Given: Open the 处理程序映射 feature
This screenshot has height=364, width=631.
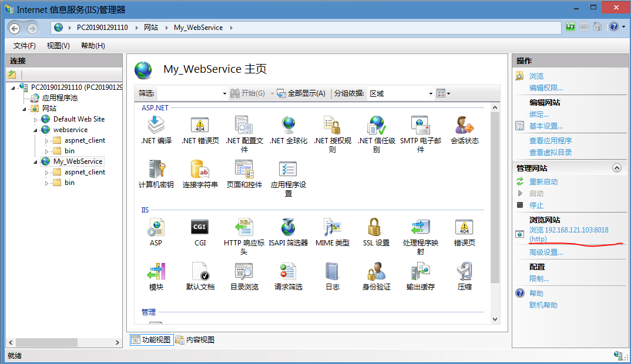Looking at the screenshot, I should click(x=421, y=236).
